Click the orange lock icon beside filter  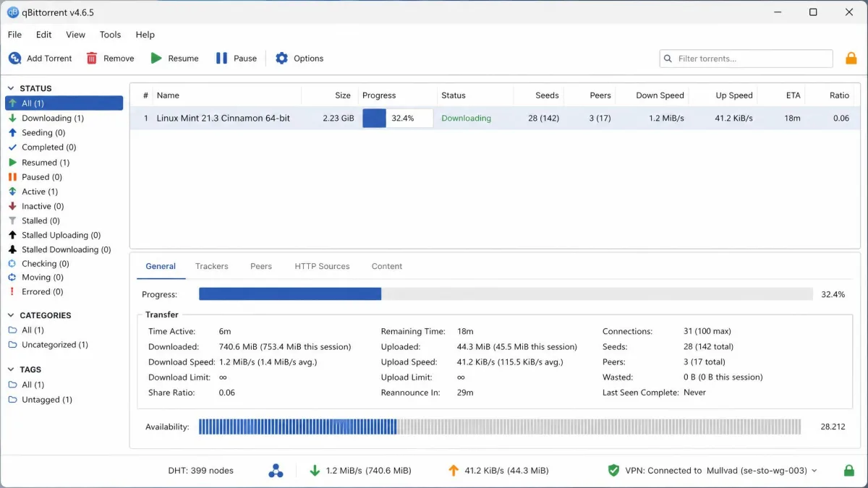pos(851,59)
